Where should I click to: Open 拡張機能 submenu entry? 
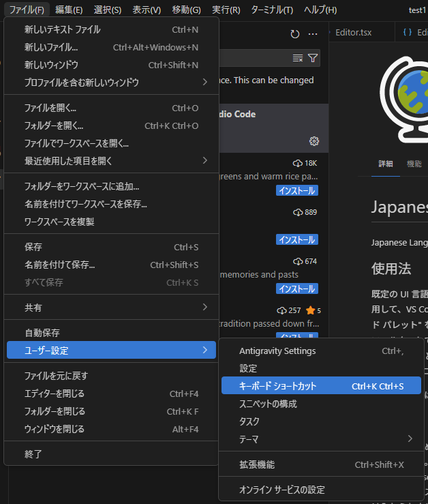click(321, 464)
